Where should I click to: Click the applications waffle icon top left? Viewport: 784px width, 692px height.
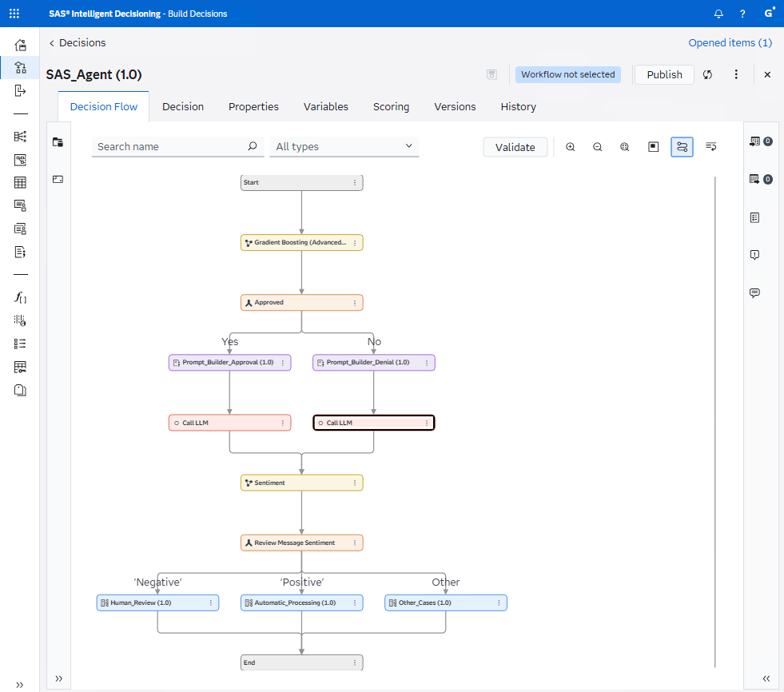14,14
